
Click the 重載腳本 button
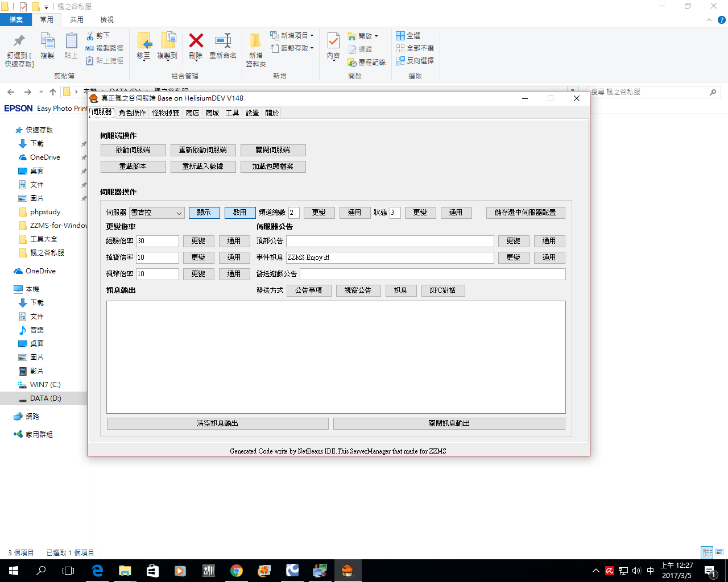click(133, 167)
